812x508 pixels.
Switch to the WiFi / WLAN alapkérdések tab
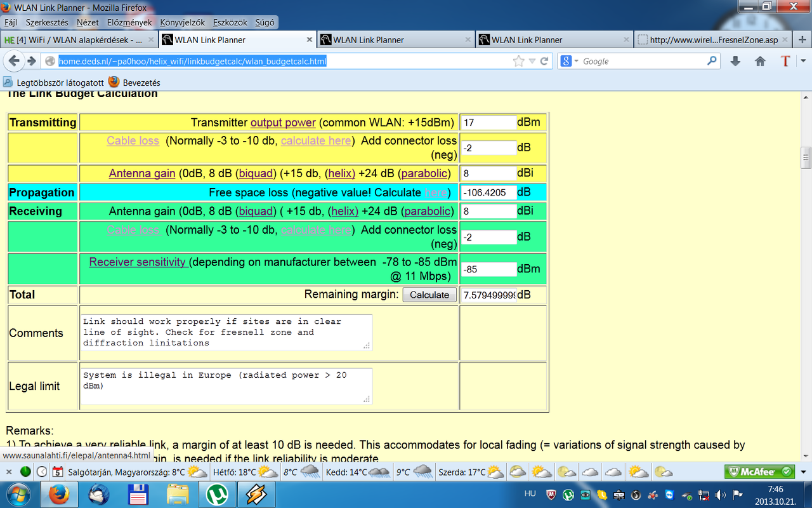pyautogui.click(x=79, y=39)
